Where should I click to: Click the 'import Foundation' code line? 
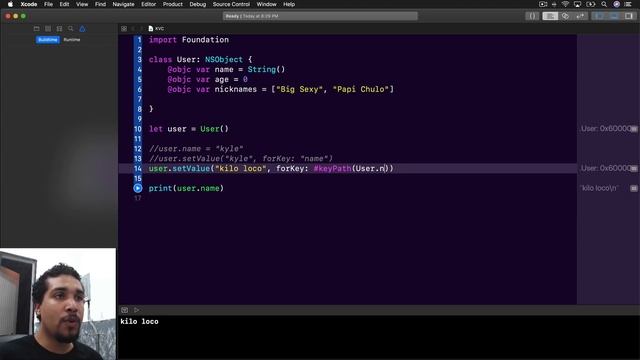pyautogui.click(x=189, y=40)
